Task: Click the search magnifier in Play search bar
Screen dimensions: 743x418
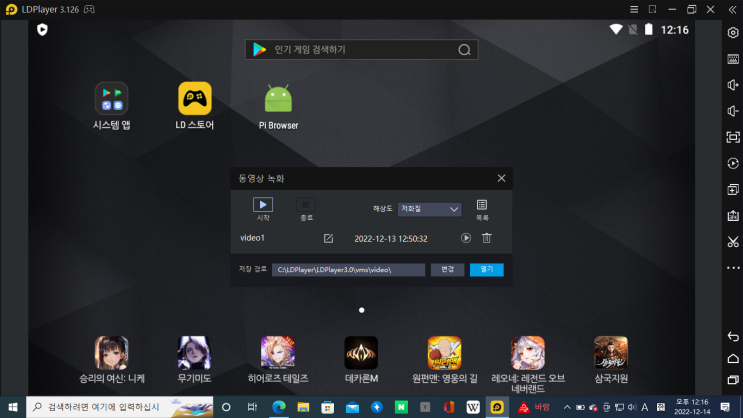Action: pyautogui.click(x=464, y=50)
